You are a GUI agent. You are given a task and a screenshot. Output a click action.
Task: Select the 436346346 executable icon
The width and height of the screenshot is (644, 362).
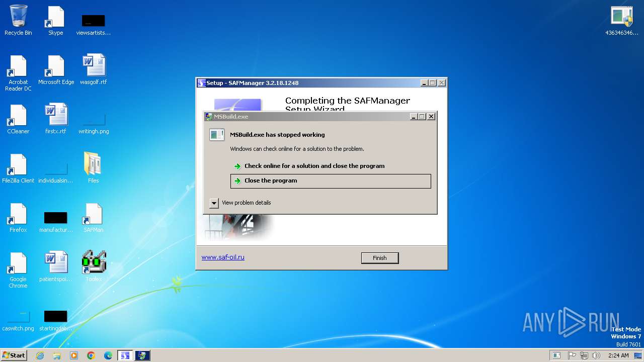pyautogui.click(x=622, y=21)
